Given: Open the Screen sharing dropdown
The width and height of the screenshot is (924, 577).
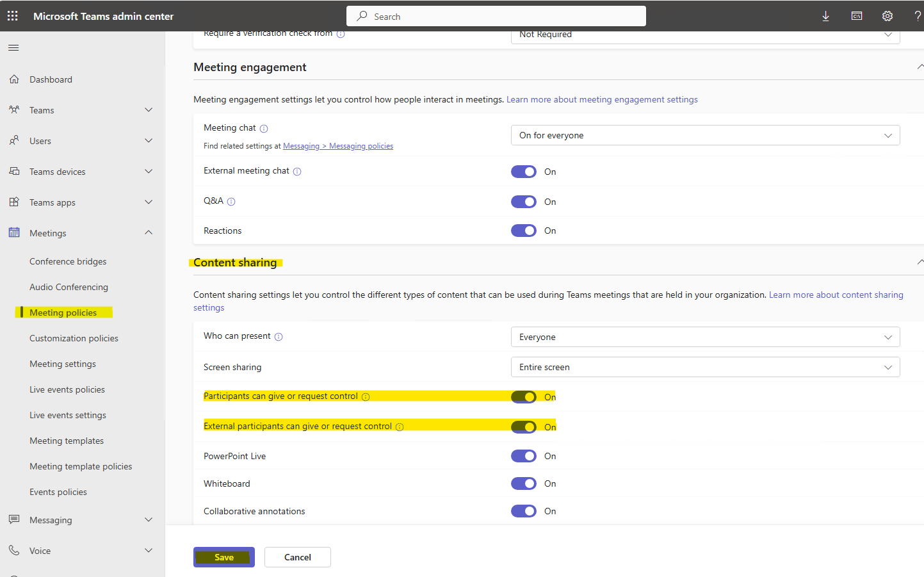Looking at the screenshot, I should 706,367.
